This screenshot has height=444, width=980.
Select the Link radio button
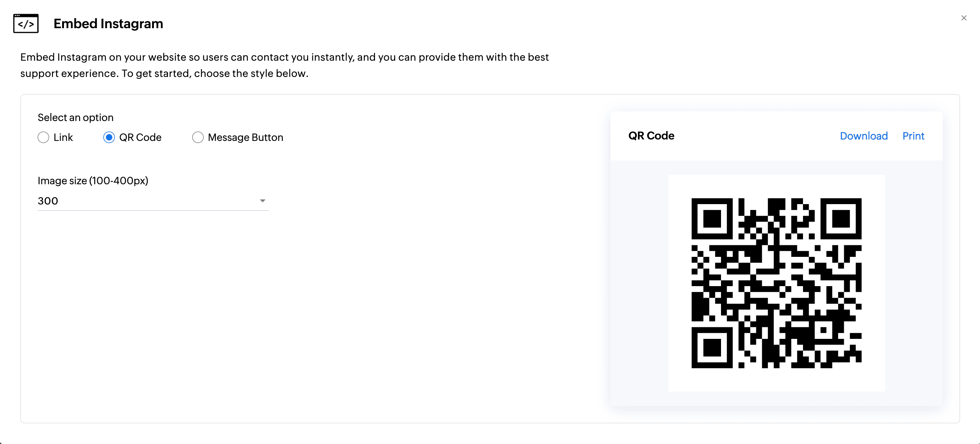(x=43, y=137)
